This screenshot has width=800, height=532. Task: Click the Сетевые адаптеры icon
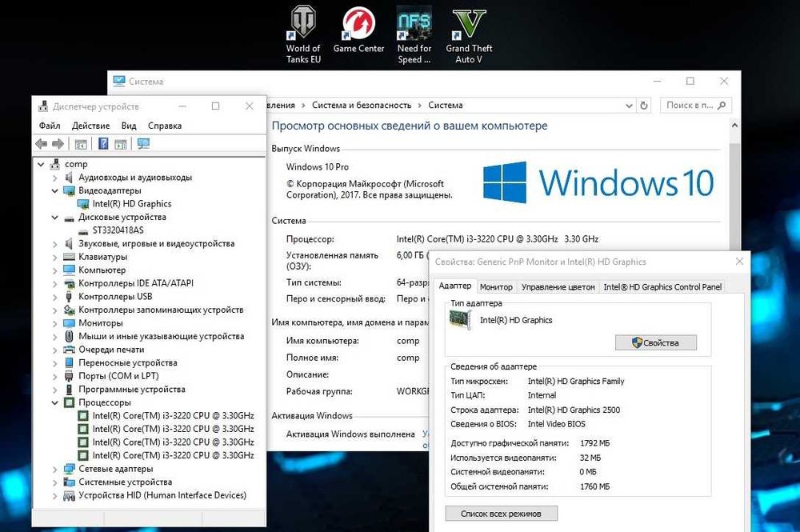[x=69, y=469]
